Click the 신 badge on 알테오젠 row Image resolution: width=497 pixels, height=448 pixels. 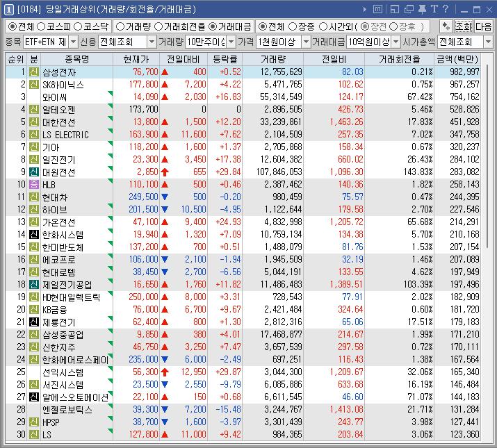33,109
